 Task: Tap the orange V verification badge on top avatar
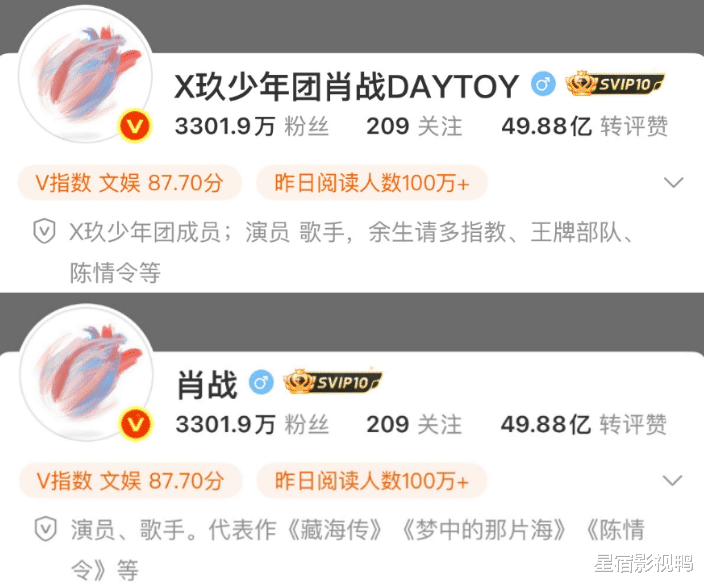135,127
